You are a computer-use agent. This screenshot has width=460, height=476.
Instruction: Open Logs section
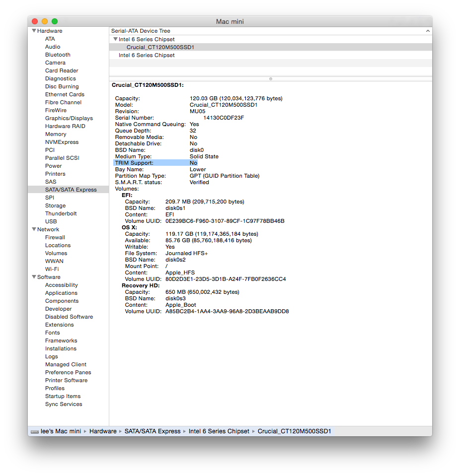tap(51, 356)
